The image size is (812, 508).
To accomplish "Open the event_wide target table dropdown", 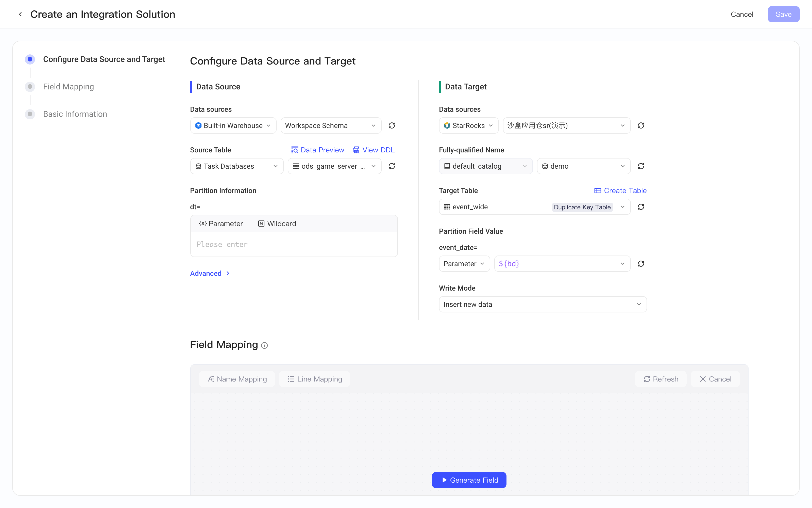I will coord(534,207).
